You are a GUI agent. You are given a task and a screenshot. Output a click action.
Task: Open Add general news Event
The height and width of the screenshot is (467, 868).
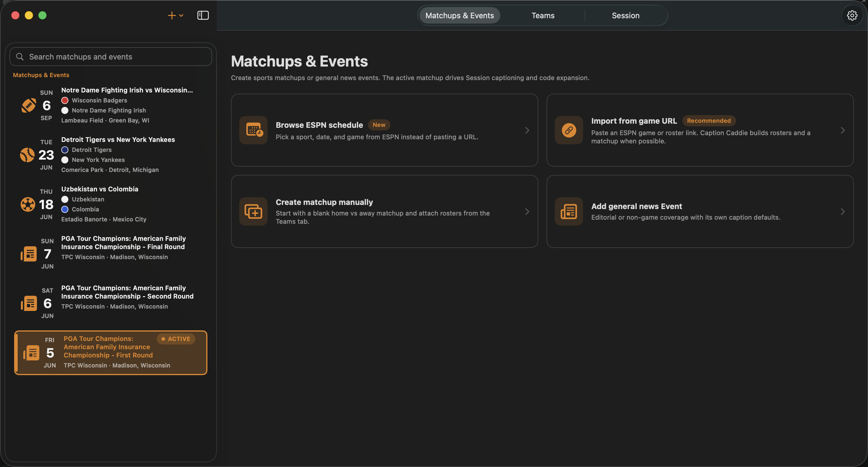[699, 211]
